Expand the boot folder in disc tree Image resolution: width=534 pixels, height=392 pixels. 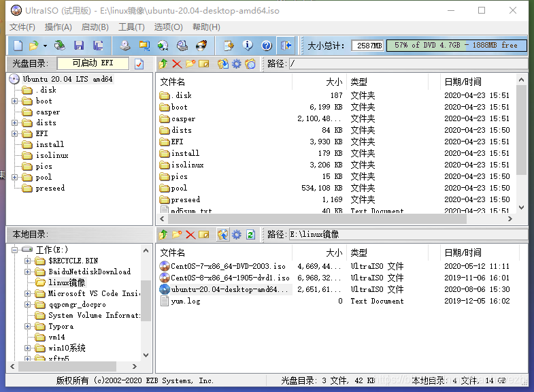[15, 101]
